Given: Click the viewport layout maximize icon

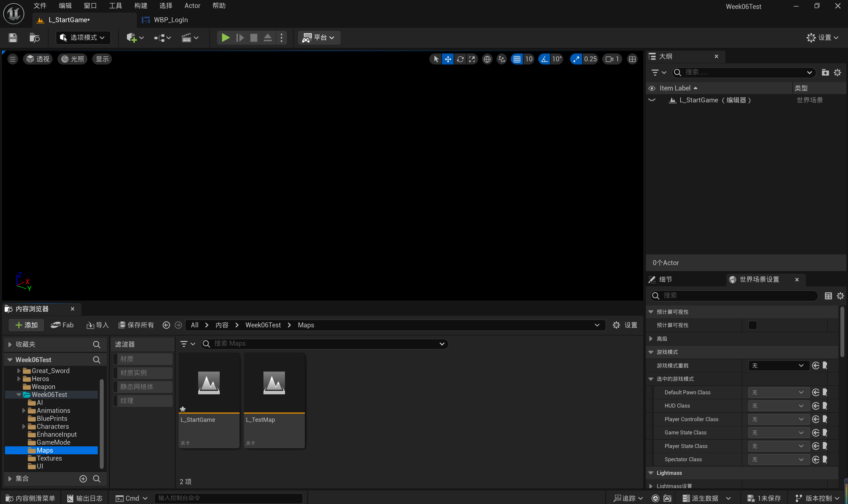Looking at the screenshot, I should 632,59.
